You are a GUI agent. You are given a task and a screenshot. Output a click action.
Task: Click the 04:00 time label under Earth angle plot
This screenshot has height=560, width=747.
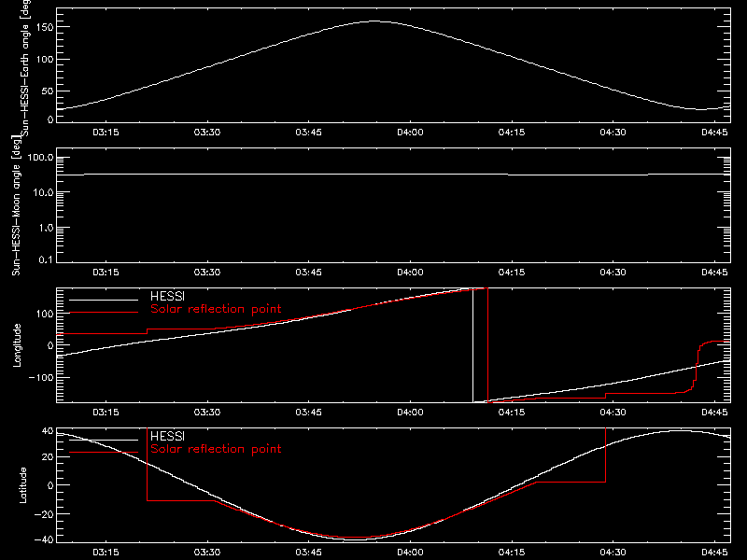coord(410,132)
